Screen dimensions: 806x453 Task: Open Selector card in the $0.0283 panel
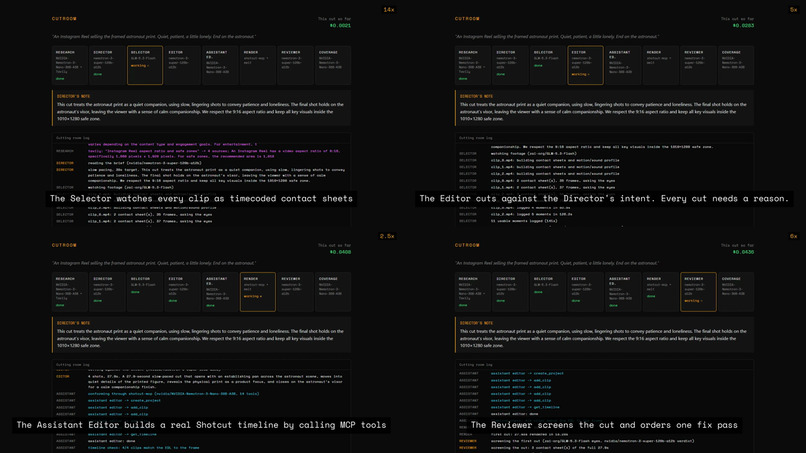(x=548, y=65)
